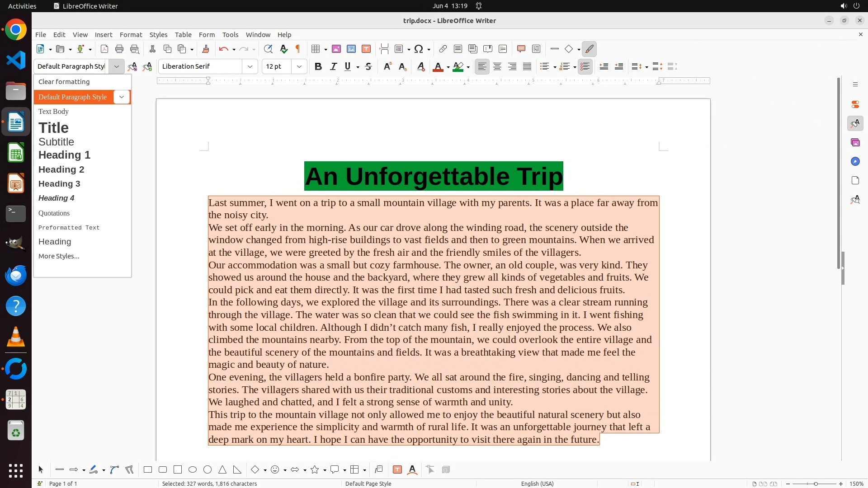Select More Styles... entry
This screenshot has width=868, height=488.
point(59,256)
